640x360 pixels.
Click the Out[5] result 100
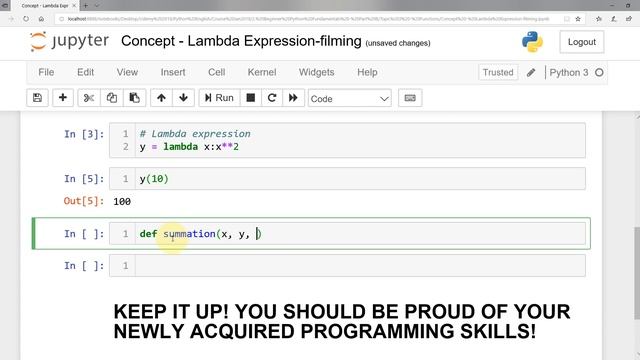coord(122,202)
